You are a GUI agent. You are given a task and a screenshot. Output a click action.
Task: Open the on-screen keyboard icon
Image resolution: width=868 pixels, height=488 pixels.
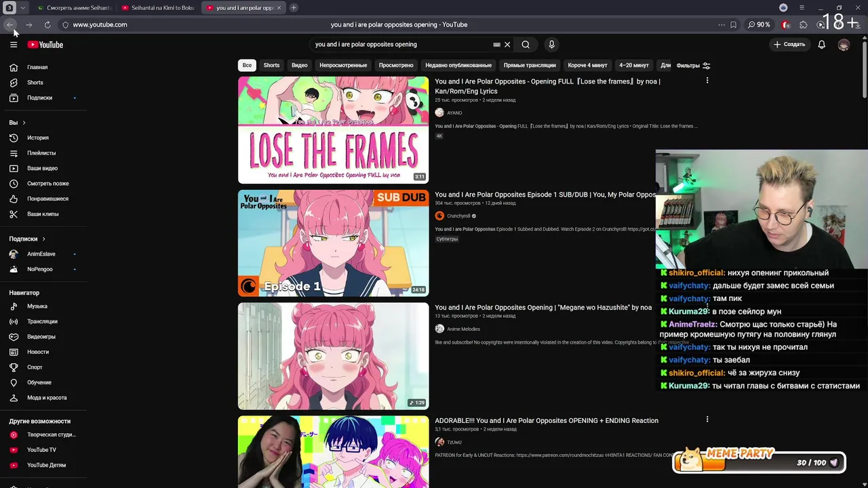pos(496,45)
